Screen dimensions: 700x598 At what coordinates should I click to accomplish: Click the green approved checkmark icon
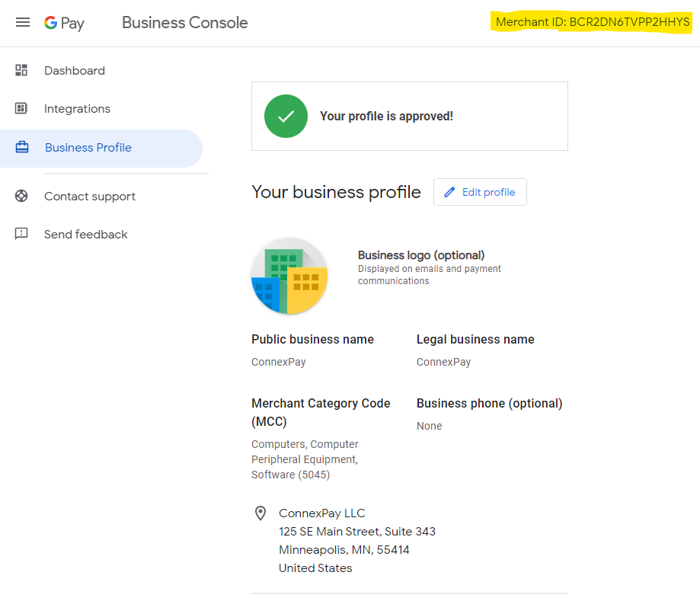click(286, 116)
